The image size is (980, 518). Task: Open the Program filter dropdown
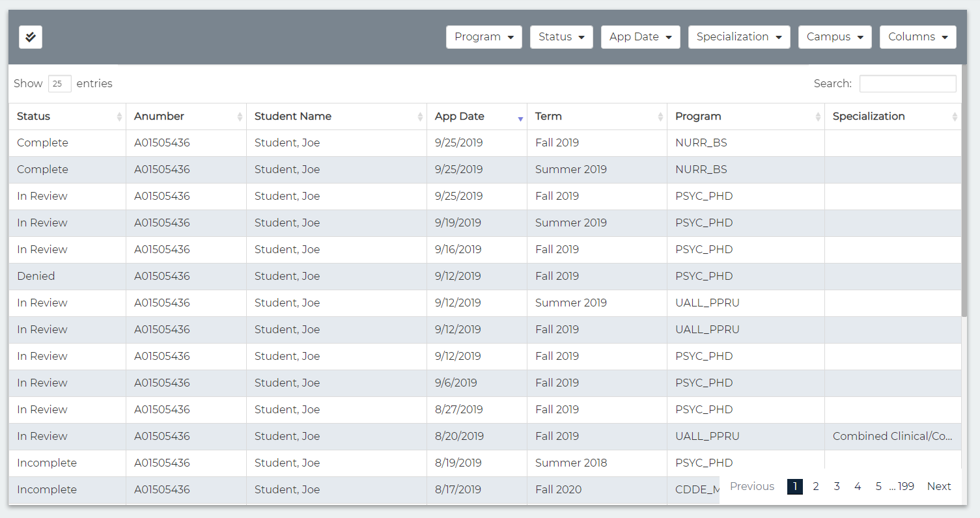(x=484, y=37)
